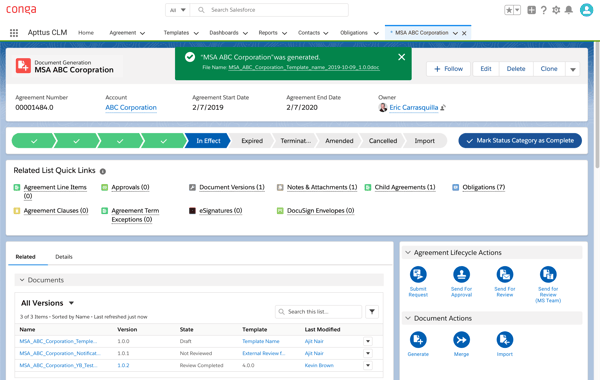
Task: Click the global actions plus icon
Action: [532, 10]
